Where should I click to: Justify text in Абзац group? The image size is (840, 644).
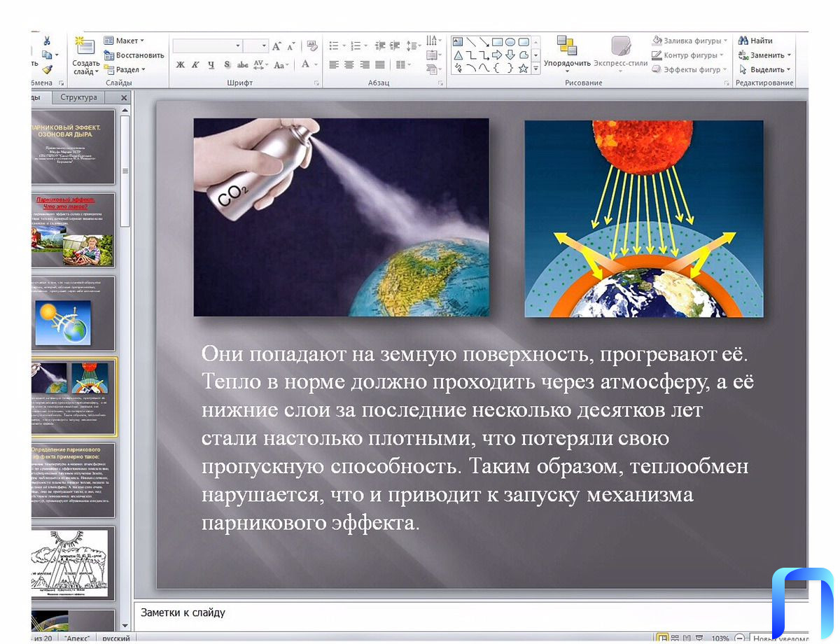(x=379, y=64)
